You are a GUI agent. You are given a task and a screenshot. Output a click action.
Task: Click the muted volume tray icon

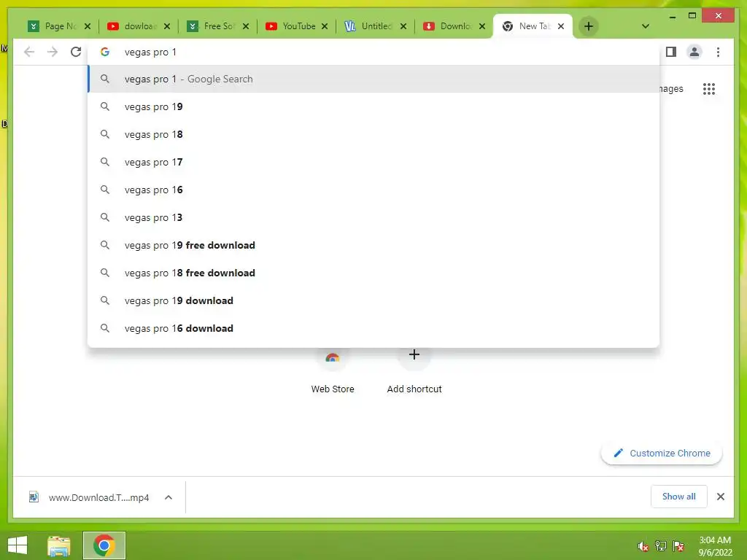[x=643, y=545]
